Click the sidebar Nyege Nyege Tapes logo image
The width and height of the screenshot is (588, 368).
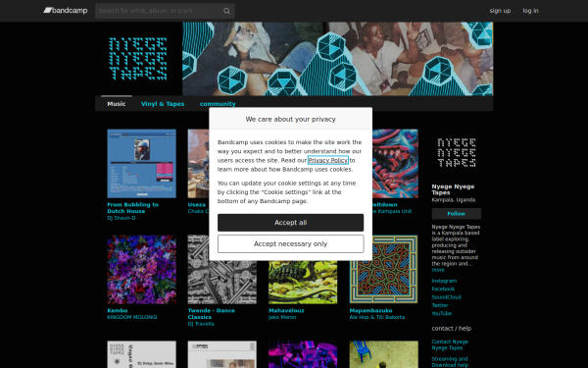457,152
